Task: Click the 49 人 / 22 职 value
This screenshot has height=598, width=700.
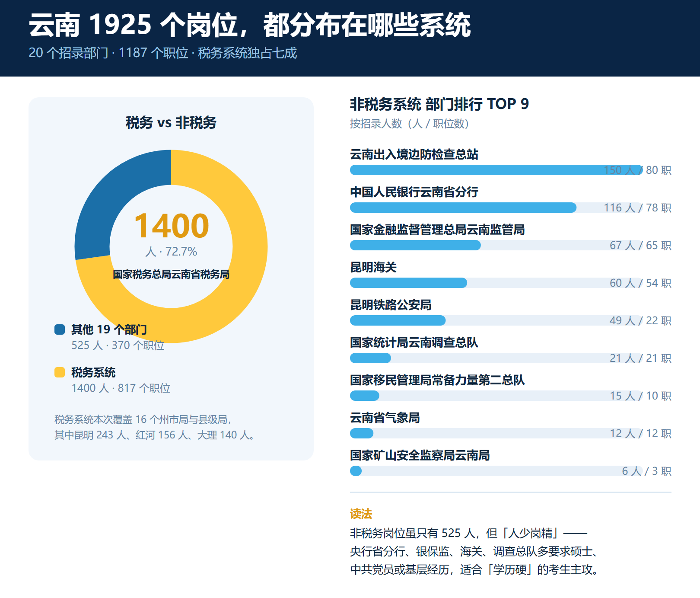Action: 640,320
